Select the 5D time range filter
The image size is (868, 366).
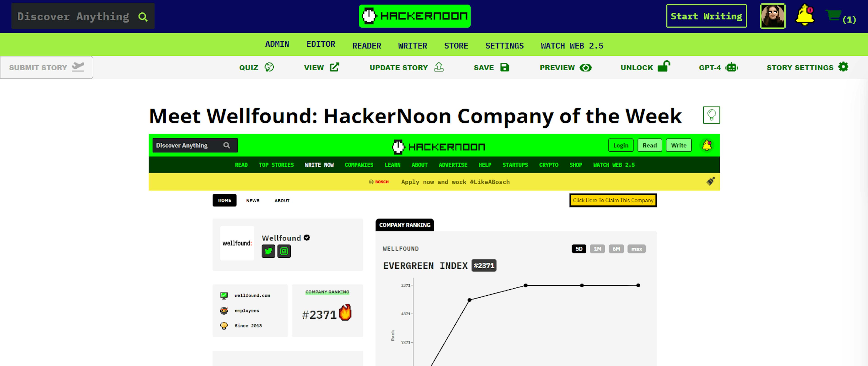pyautogui.click(x=579, y=249)
